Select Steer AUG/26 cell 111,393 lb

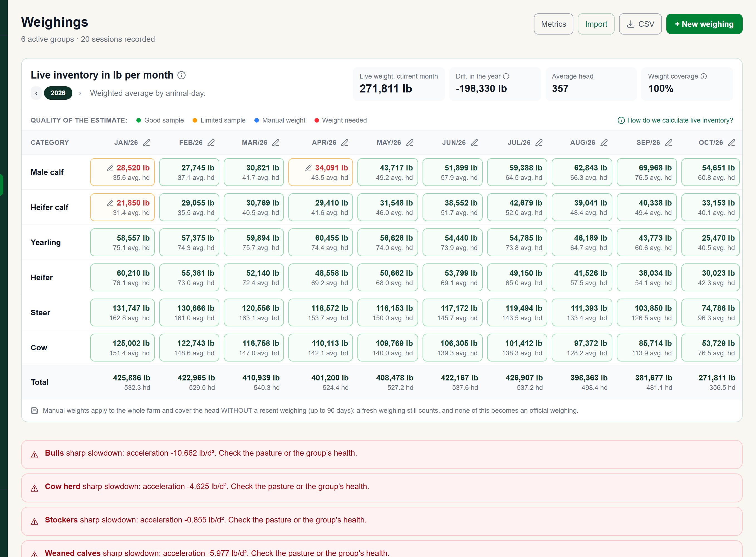pos(582,312)
